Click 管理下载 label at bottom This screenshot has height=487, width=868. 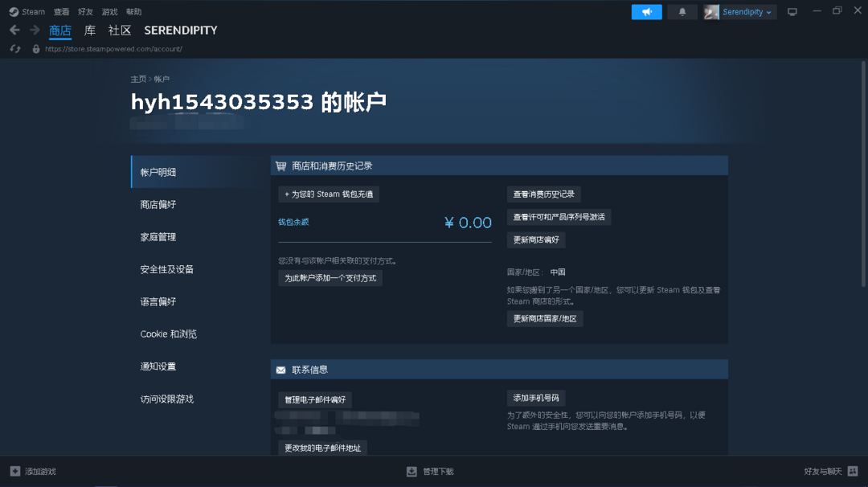(438, 472)
